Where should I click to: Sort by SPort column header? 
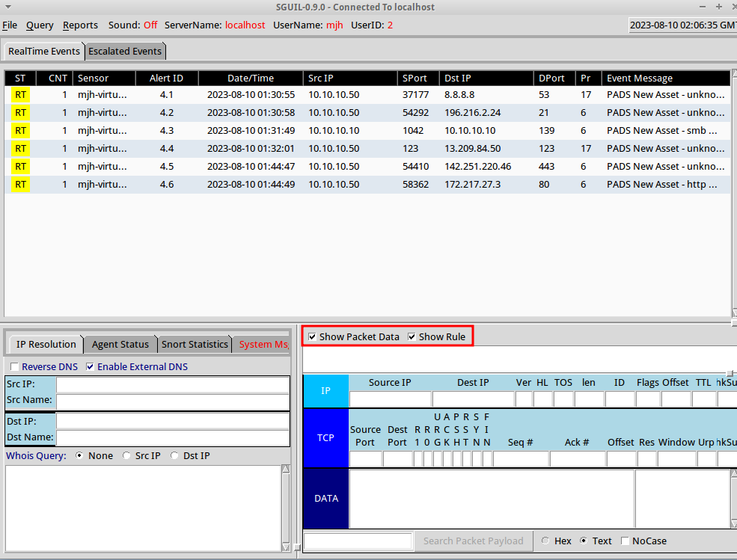coord(418,78)
